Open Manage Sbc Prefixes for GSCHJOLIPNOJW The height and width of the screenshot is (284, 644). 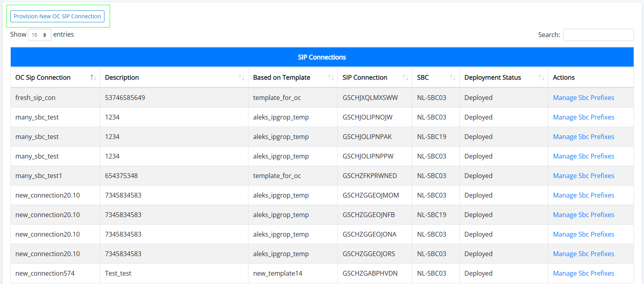pos(583,117)
